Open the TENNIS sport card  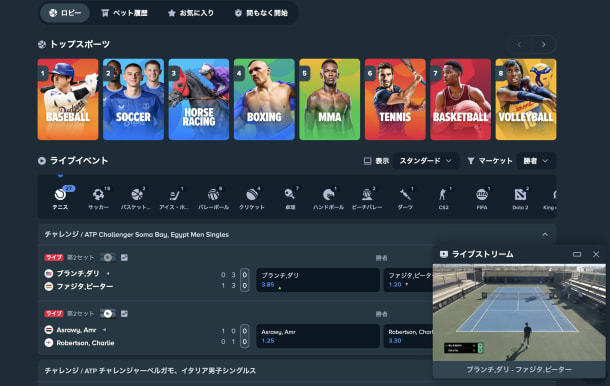click(395, 99)
